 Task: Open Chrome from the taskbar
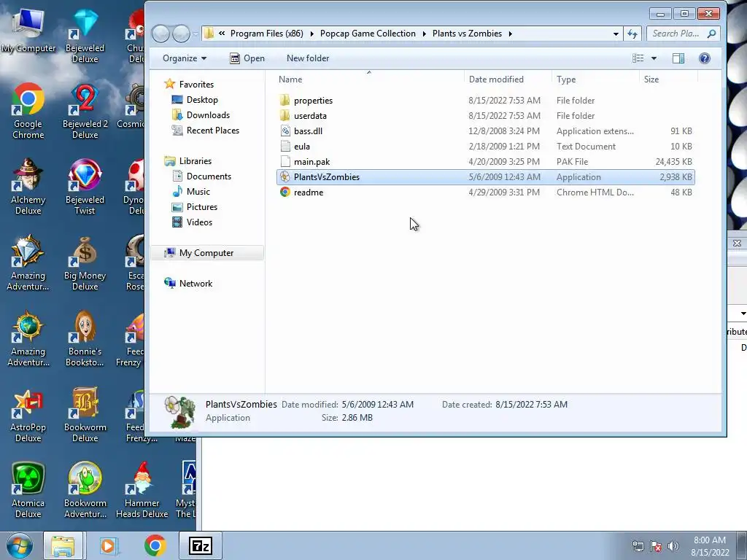(155, 545)
